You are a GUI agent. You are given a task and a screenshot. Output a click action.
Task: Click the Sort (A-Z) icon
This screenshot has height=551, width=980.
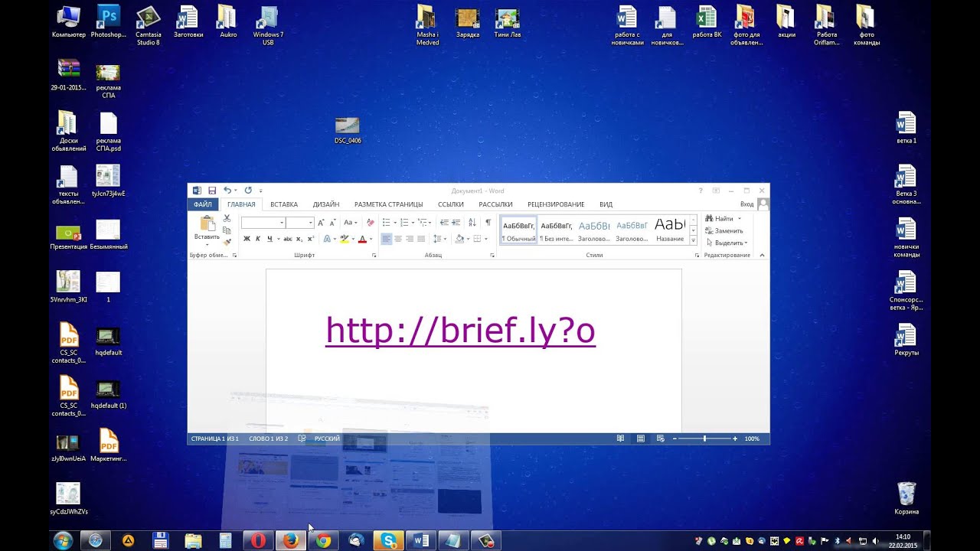pyautogui.click(x=472, y=223)
